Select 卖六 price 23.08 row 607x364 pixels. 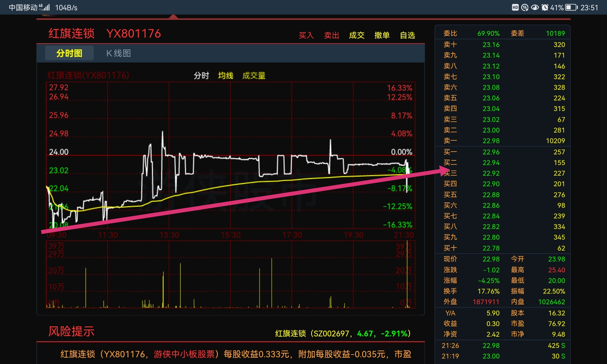point(503,87)
